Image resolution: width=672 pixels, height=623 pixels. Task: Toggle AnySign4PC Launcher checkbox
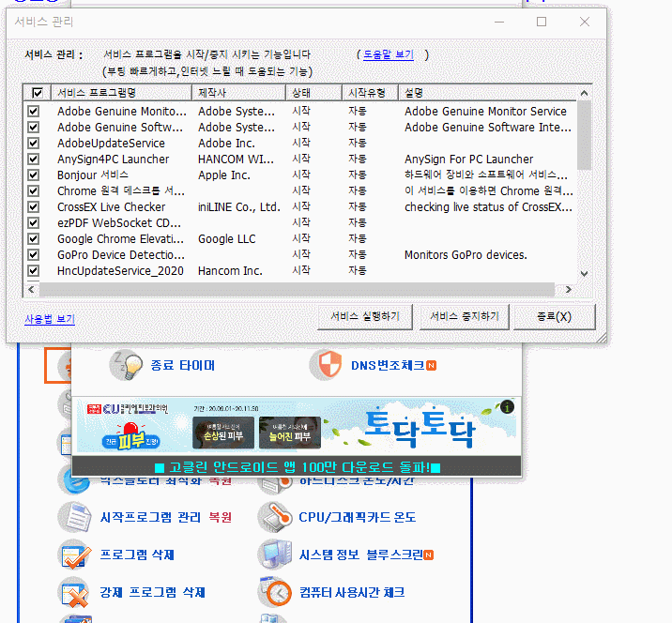coord(34,159)
